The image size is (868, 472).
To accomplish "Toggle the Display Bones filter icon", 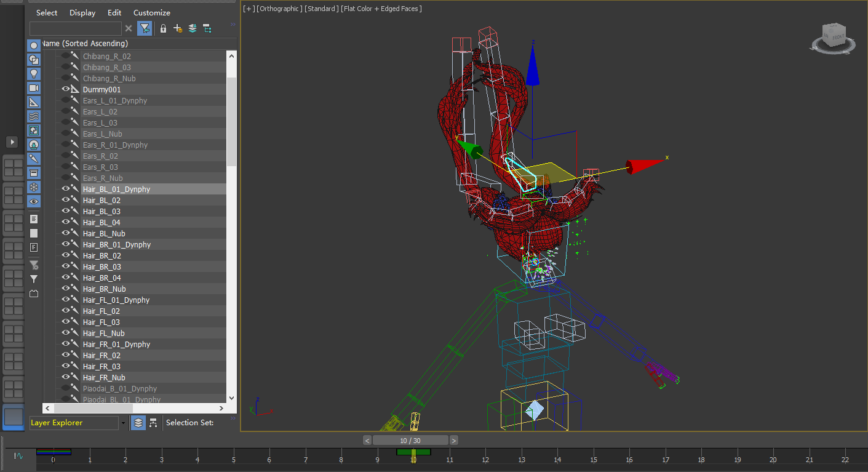I will point(34,159).
